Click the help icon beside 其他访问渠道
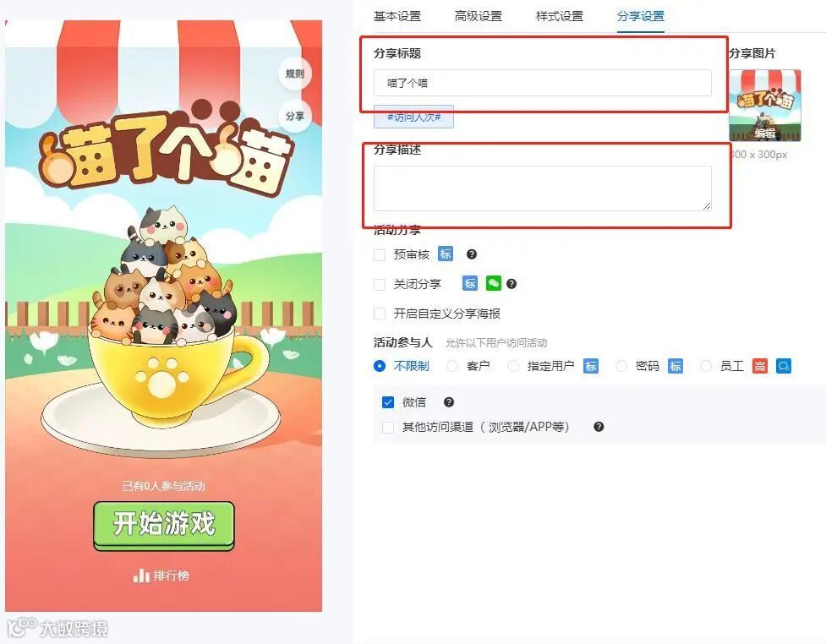The height and width of the screenshot is (644, 826). tap(599, 427)
